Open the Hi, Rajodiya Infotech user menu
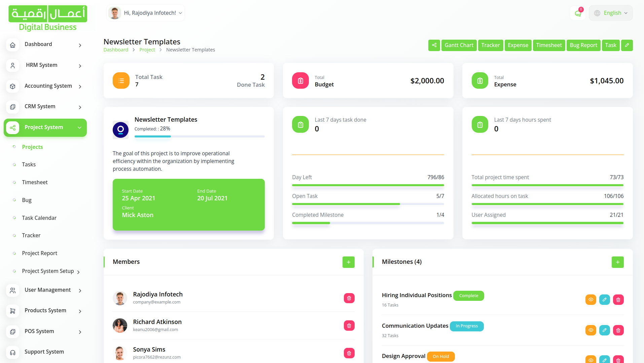This screenshot has width=644, height=363. click(x=146, y=13)
